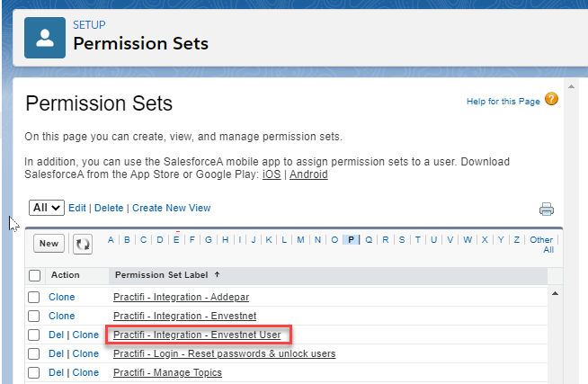Filter list by letter N
This screenshot has width=588, height=384.
click(317, 239)
